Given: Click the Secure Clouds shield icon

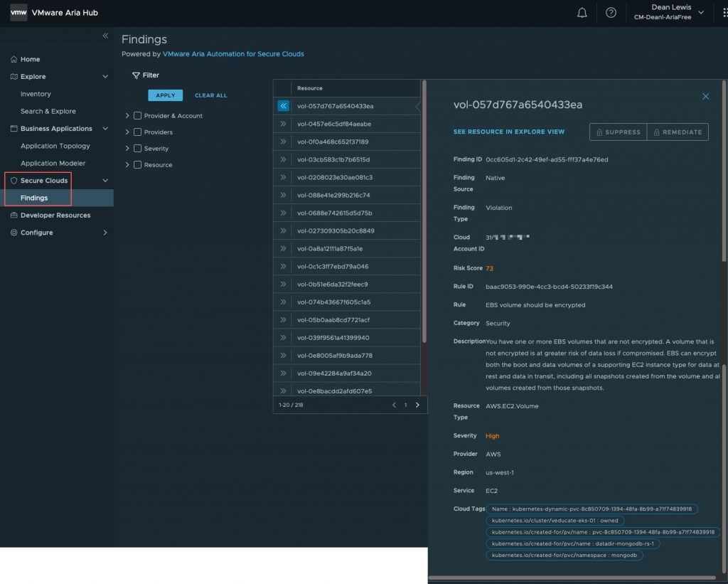Looking at the screenshot, I should click(x=14, y=180).
